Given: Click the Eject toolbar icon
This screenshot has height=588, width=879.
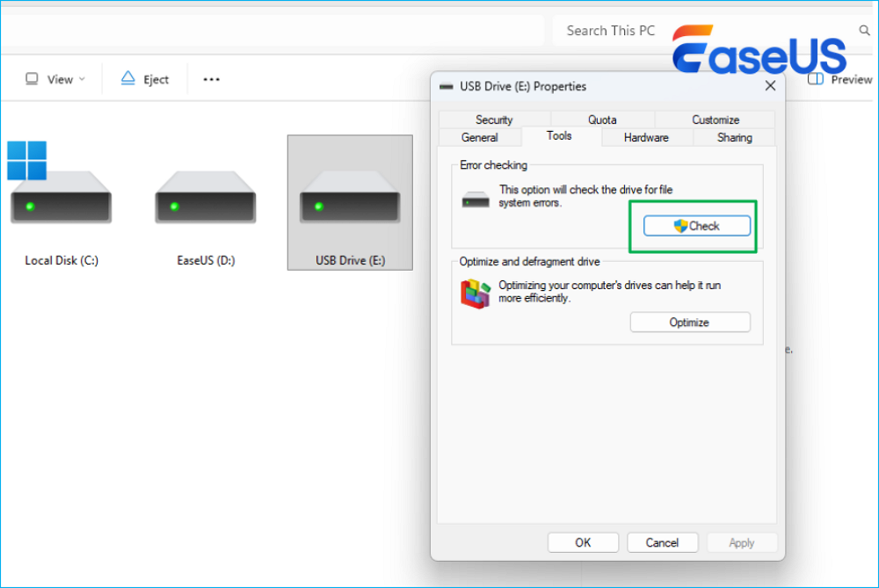Looking at the screenshot, I should [128, 79].
